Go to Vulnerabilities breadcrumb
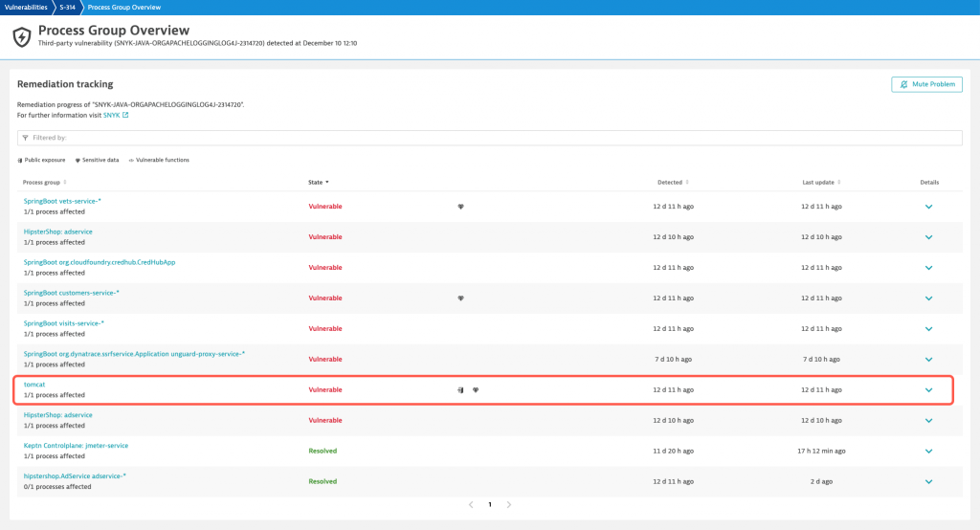The height and width of the screenshot is (530, 980). coord(26,8)
